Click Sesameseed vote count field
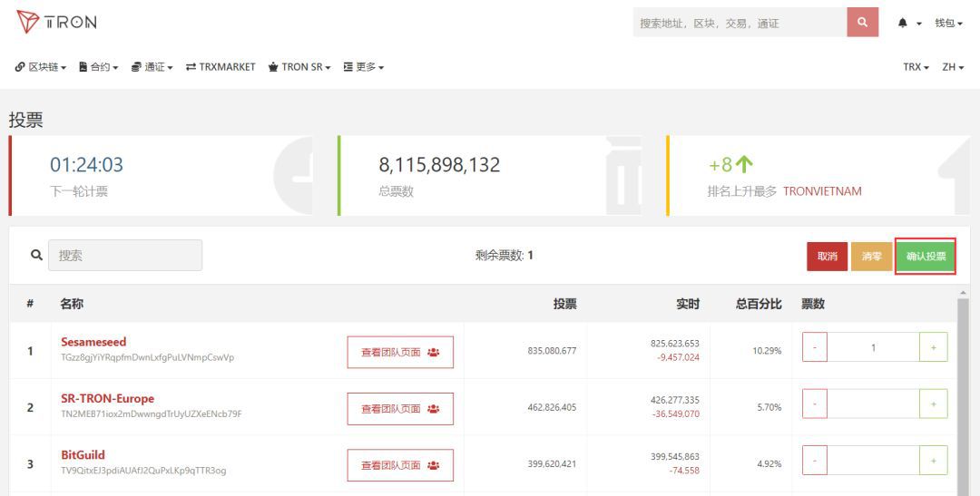 873,347
